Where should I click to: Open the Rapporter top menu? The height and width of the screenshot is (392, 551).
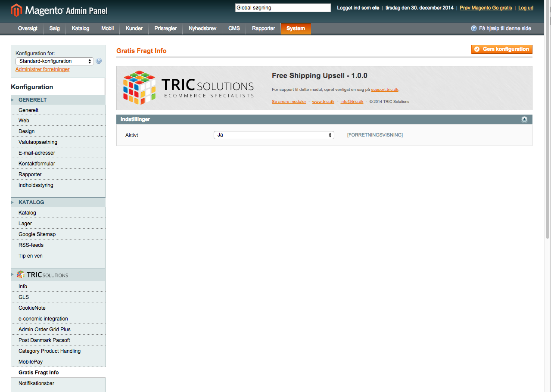tap(263, 28)
